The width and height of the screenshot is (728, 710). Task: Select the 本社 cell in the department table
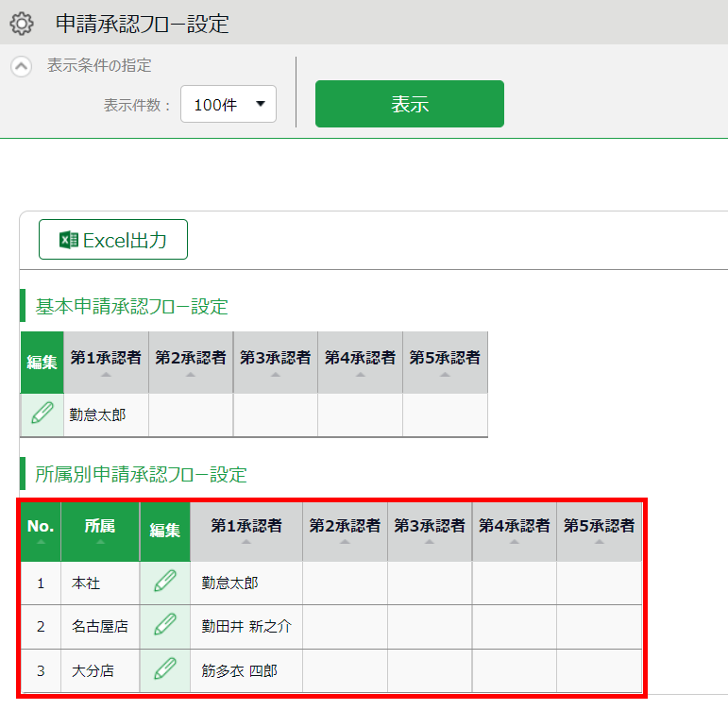(x=100, y=583)
